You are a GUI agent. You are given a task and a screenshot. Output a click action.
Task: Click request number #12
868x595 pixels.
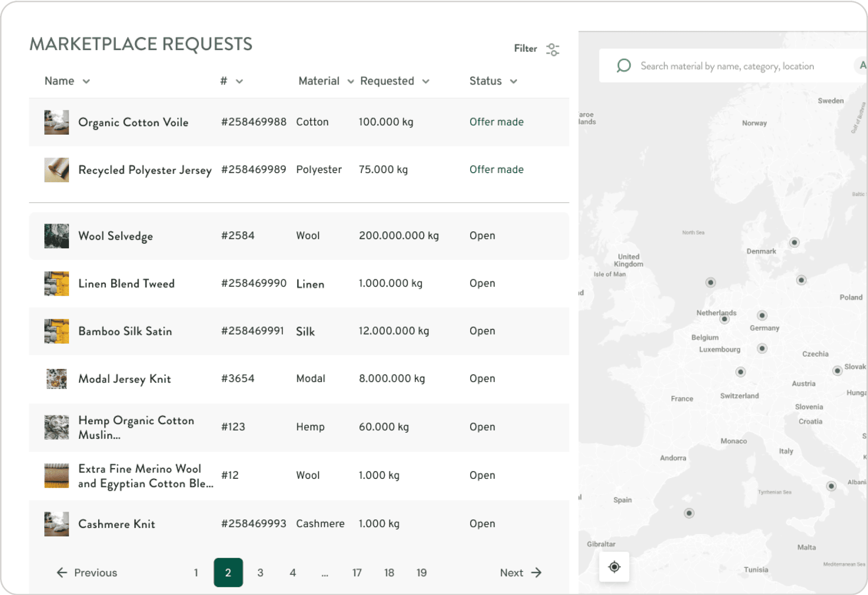pos(230,475)
